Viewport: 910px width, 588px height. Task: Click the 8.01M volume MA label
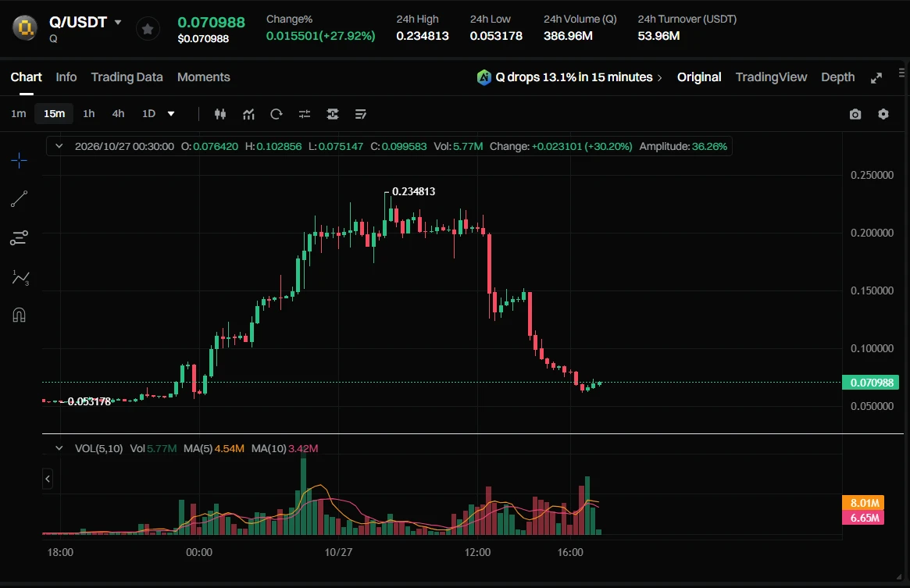(864, 503)
